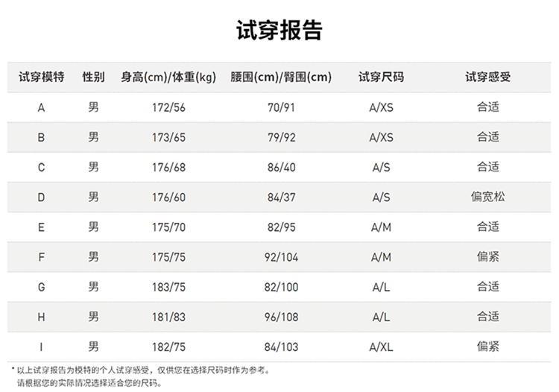Select the 试穿模特 column header
Image resolution: width=559 pixels, height=392 pixels.
coord(41,77)
